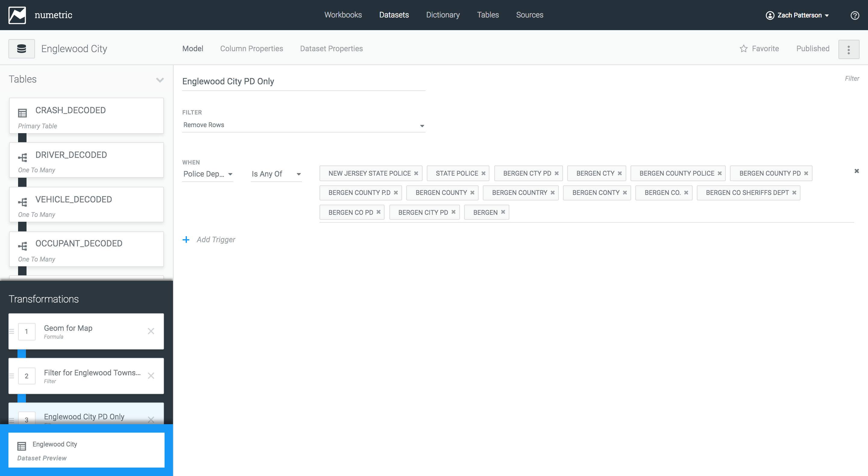Open the three-dot more options menu

(848, 49)
